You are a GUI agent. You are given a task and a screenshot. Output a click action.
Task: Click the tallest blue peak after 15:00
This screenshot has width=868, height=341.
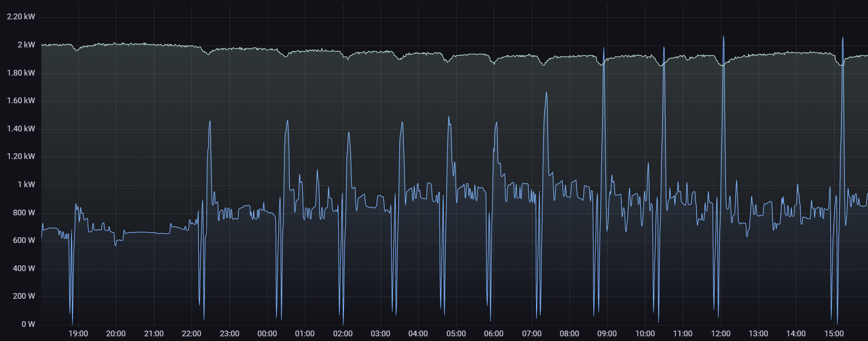(842, 38)
